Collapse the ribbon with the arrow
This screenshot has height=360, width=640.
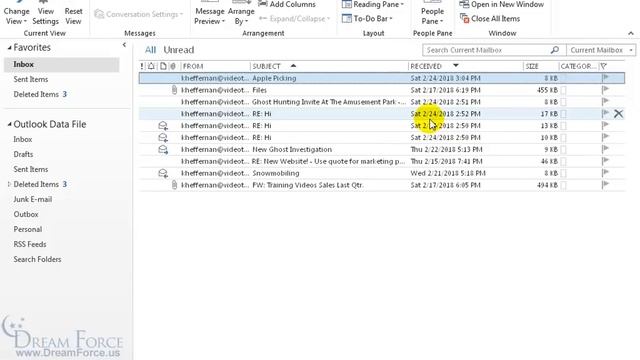[631, 33]
